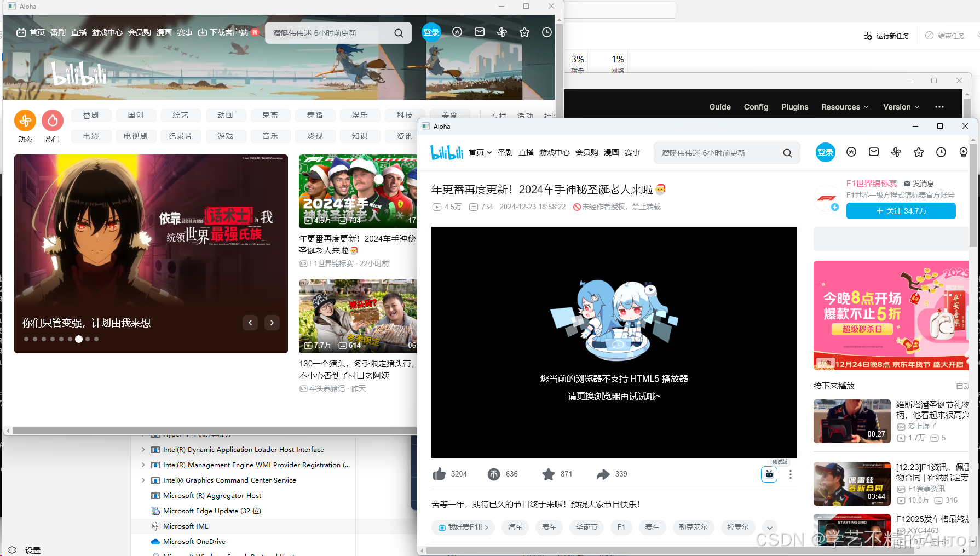Expand the 首页 dropdown chevron
Viewport: 980px width, 556px height.
pyautogui.click(x=490, y=153)
